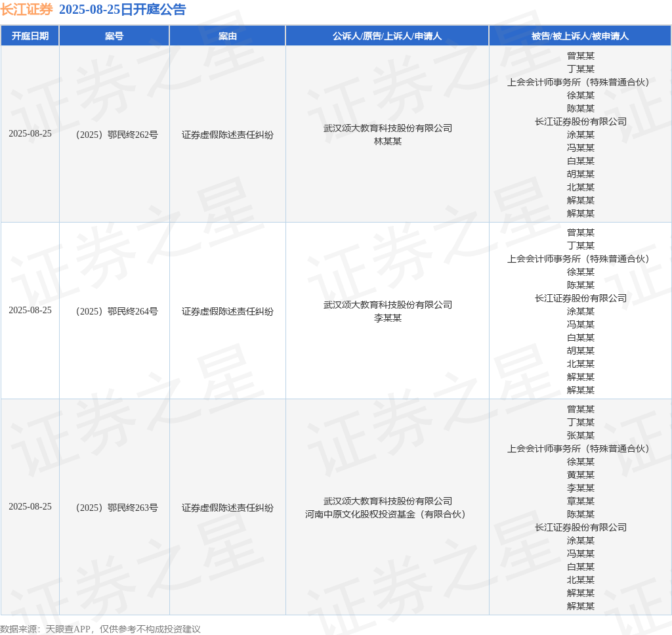This screenshot has width=672, height=635.
Task: Click plaintiff 李某某 in the 264号 row
Action: [387, 318]
